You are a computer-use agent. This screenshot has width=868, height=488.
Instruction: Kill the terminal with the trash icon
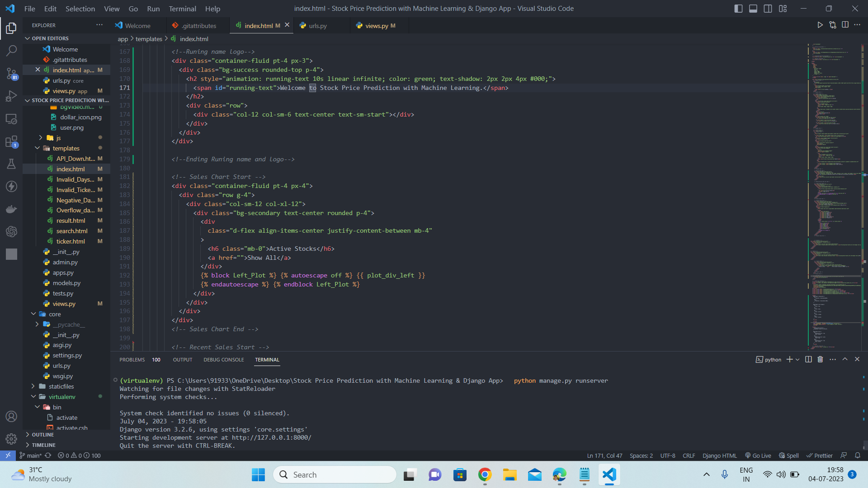point(821,359)
